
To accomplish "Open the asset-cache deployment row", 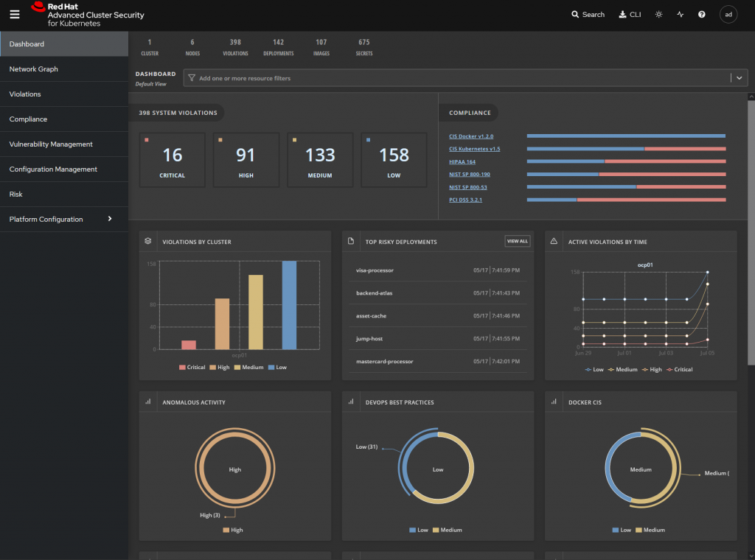I will 438,315.
